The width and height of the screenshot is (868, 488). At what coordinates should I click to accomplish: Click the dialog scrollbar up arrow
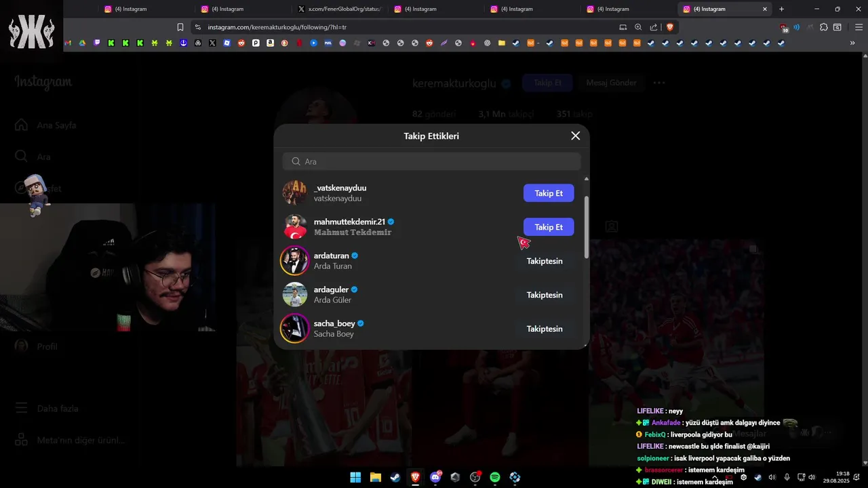click(587, 178)
